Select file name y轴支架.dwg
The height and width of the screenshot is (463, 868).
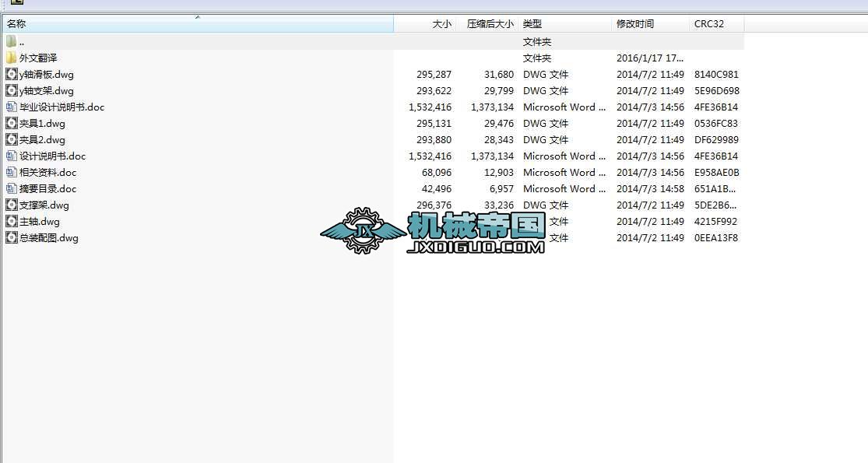tap(47, 91)
